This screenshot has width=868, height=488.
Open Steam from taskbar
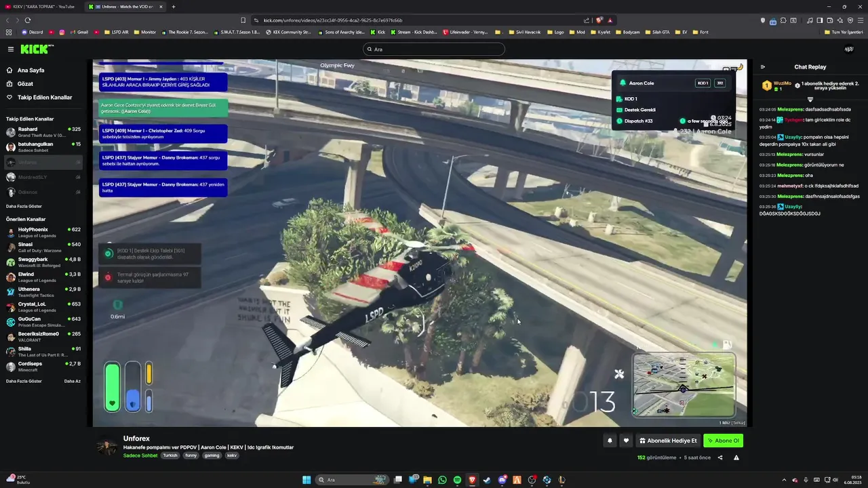[x=488, y=480]
